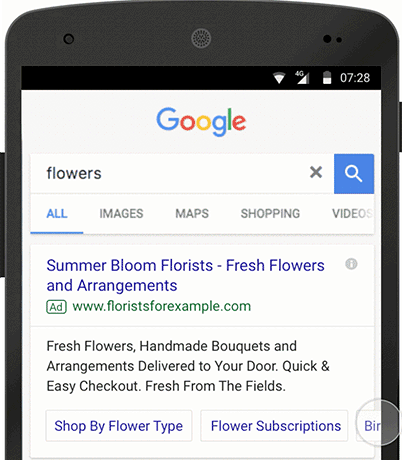Tap the Google logo
Image resolution: width=402 pixels, height=460 pixels.
coord(201,121)
